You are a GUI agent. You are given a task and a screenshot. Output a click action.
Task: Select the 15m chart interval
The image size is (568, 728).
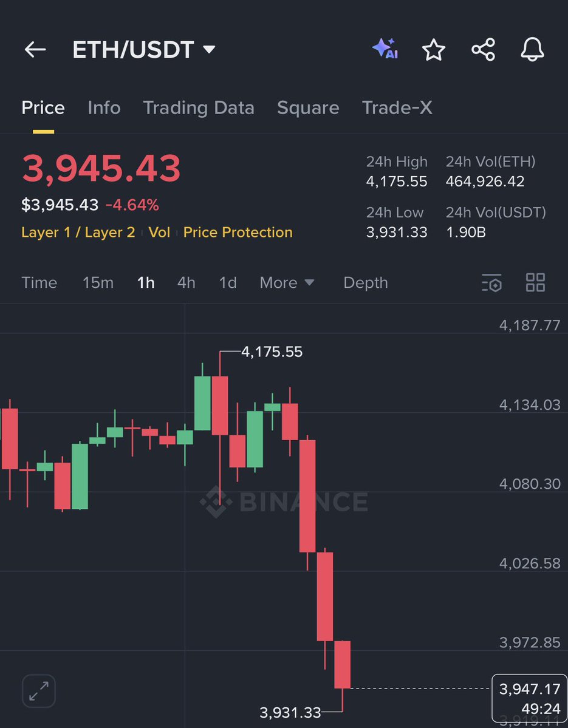pyautogui.click(x=98, y=283)
